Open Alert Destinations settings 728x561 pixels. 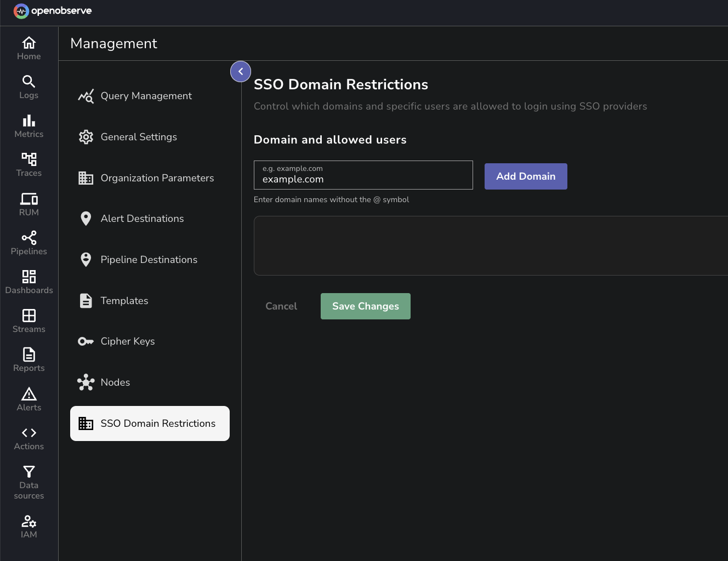point(142,219)
